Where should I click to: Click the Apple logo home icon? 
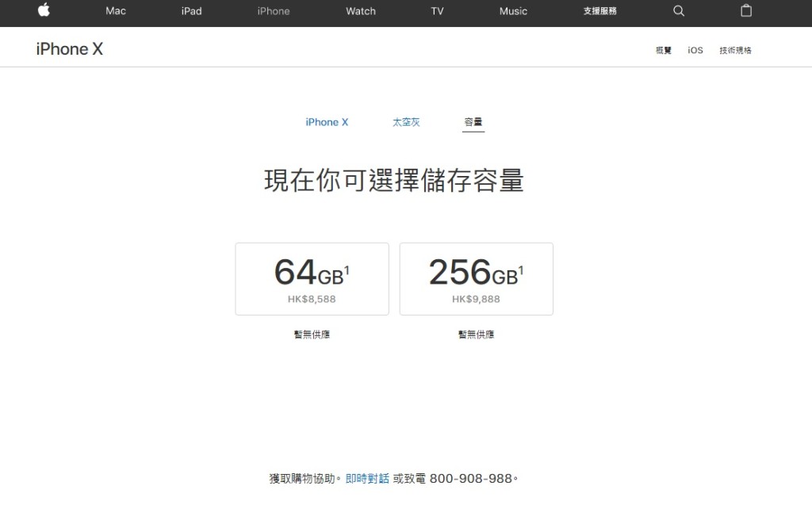click(44, 10)
